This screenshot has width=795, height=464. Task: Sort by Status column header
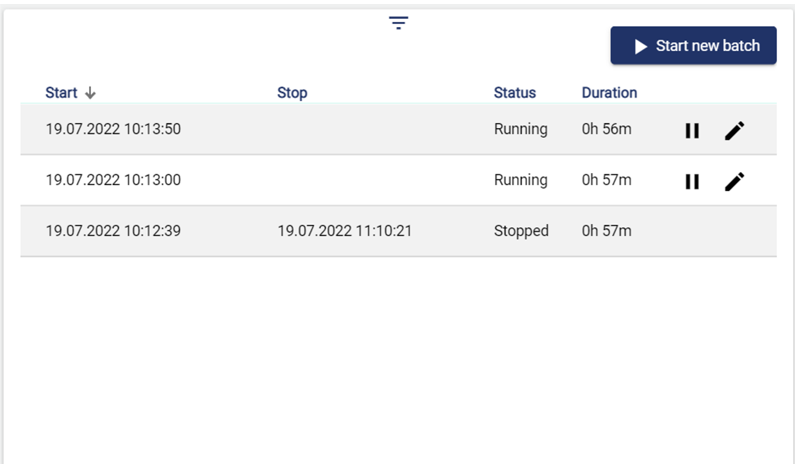coord(515,93)
